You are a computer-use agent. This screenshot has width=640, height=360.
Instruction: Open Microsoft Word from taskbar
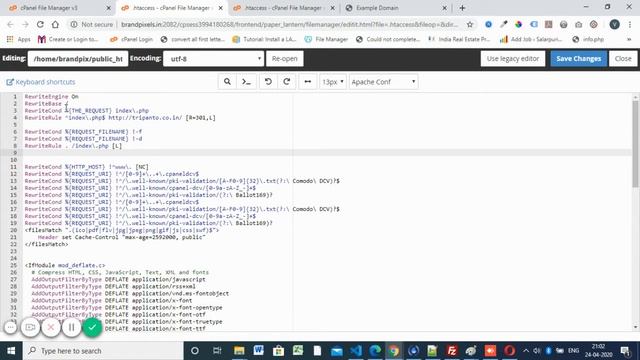258,351
